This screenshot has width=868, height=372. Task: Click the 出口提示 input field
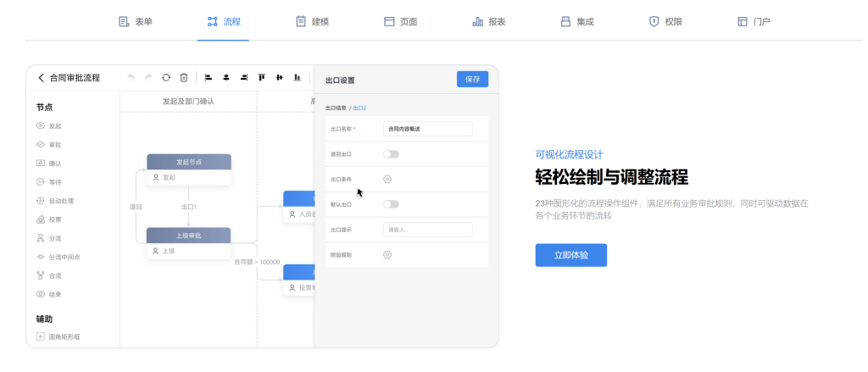pos(427,230)
